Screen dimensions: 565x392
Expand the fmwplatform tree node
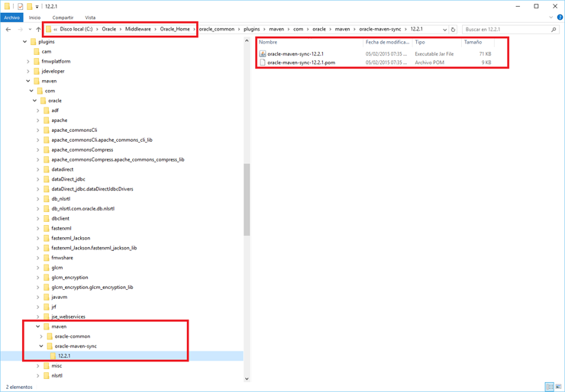(x=28, y=62)
